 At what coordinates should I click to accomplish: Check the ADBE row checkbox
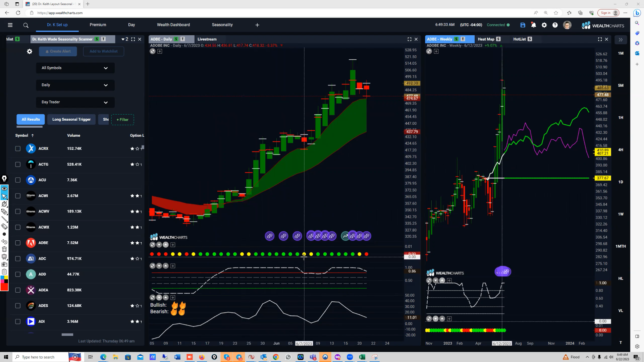18,243
